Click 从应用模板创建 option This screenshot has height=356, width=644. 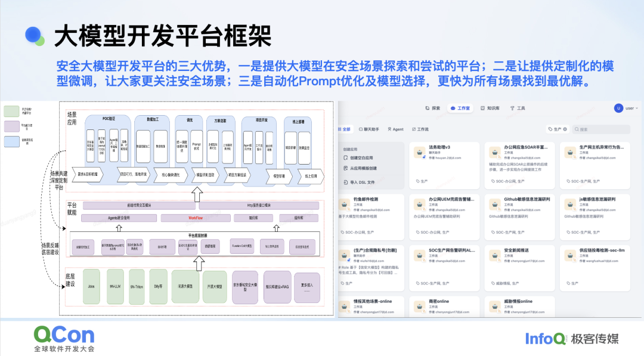[x=360, y=168]
